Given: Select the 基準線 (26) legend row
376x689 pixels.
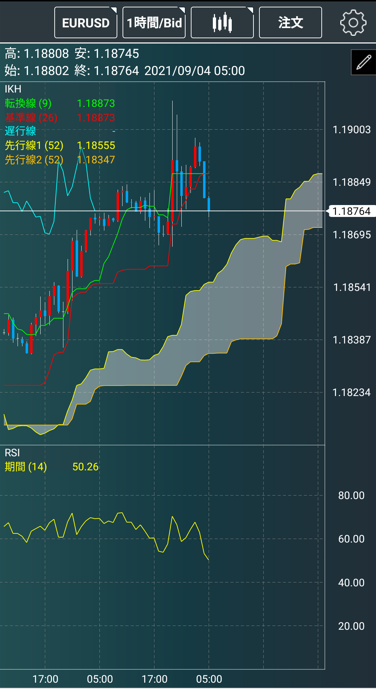Looking at the screenshot, I should point(60,117).
